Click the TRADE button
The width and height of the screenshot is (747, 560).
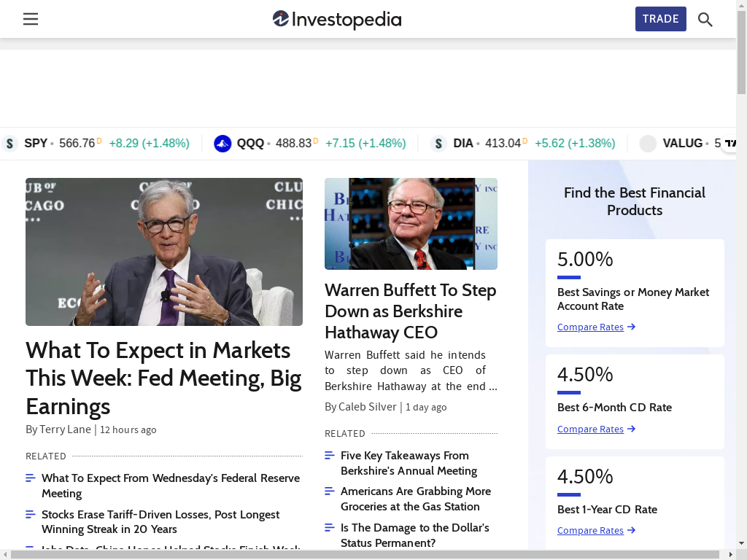(x=660, y=19)
